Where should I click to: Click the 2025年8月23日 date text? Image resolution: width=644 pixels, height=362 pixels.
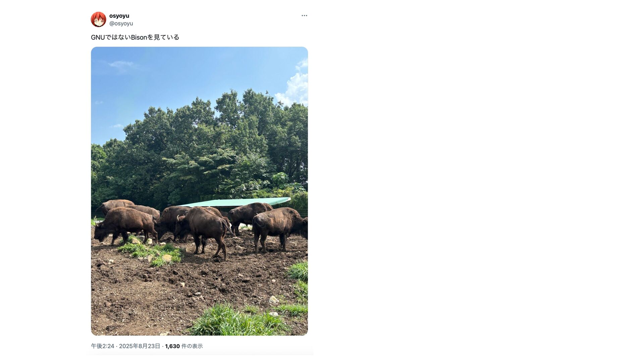point(140,346)
